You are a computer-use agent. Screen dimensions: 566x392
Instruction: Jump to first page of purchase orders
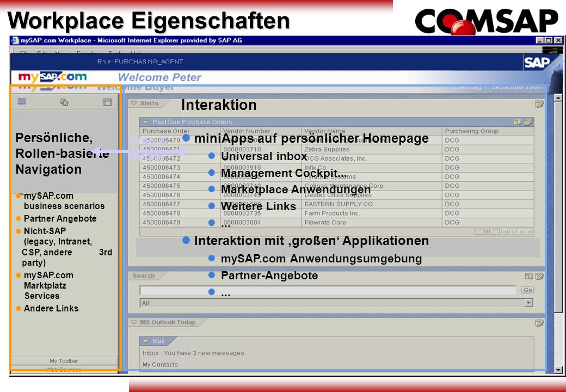coord(505,232)
